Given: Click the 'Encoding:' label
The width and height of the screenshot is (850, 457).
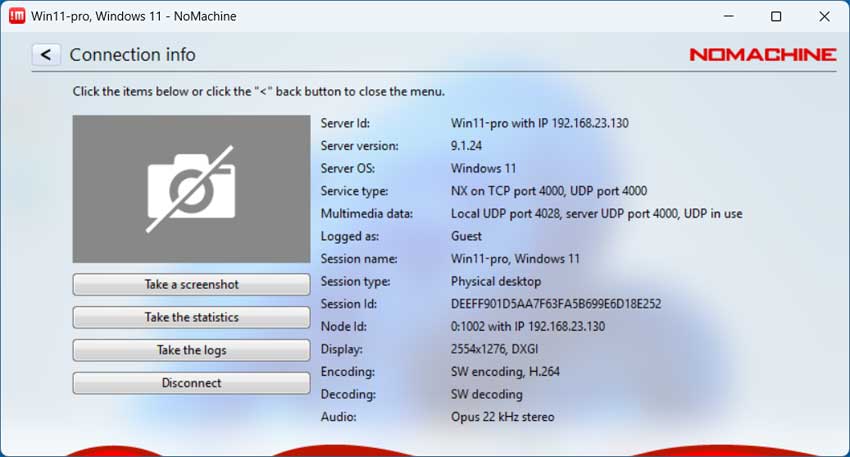Looking at the screenshot, I should click(x=347, y=372).
